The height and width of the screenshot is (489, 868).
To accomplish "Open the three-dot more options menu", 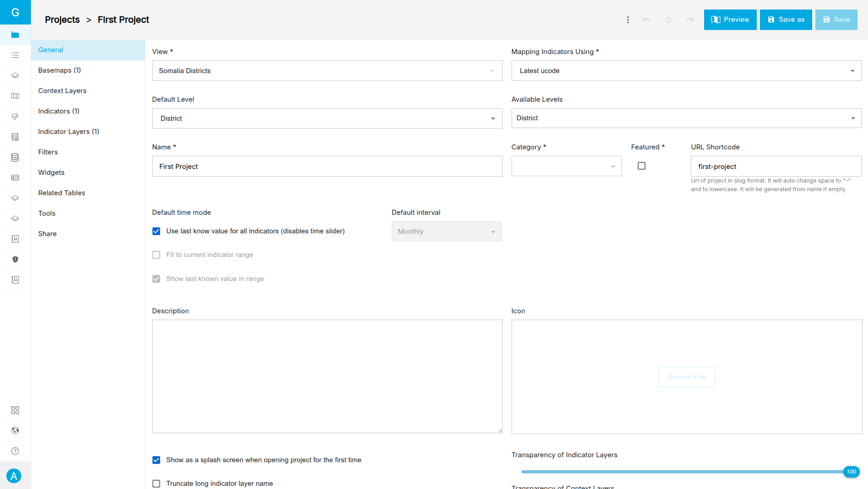I will (x=628, y=20).
